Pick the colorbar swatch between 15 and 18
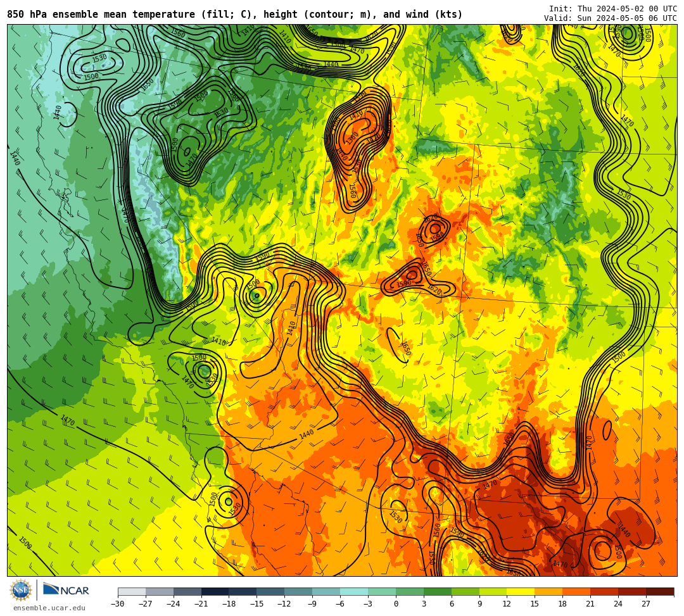Screen dimensions: 684x616 548,591
